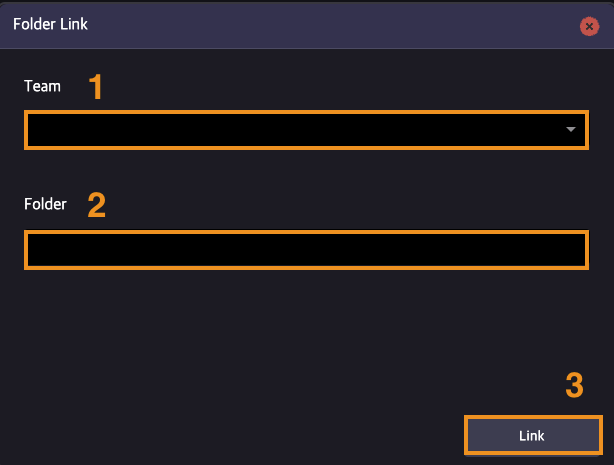Click inside the Folder input field
Image resolution: width=614 pixels, height=465 pixels.
pyautogui.click(x=306, y=250)
